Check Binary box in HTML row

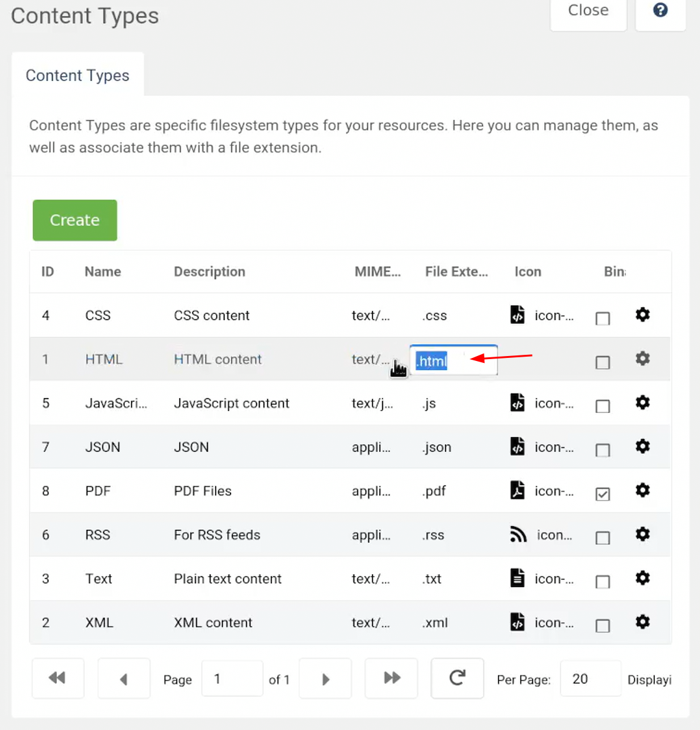pos(602,362)
